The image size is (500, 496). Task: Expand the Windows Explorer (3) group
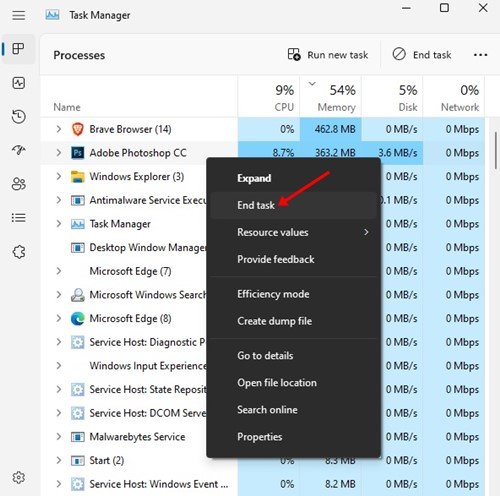59,176
